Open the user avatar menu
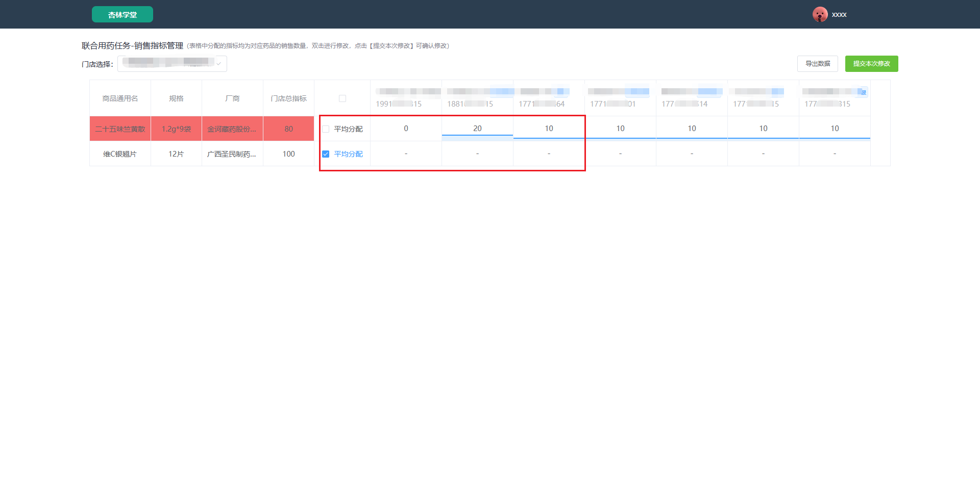This screenshot has height=483, width=980. tap(820, 14)
